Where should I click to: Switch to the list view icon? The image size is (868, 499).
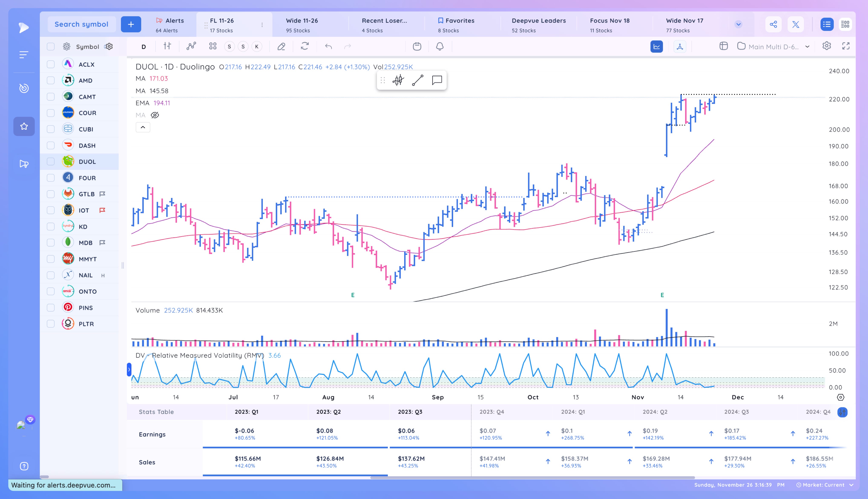click(827, 24)
